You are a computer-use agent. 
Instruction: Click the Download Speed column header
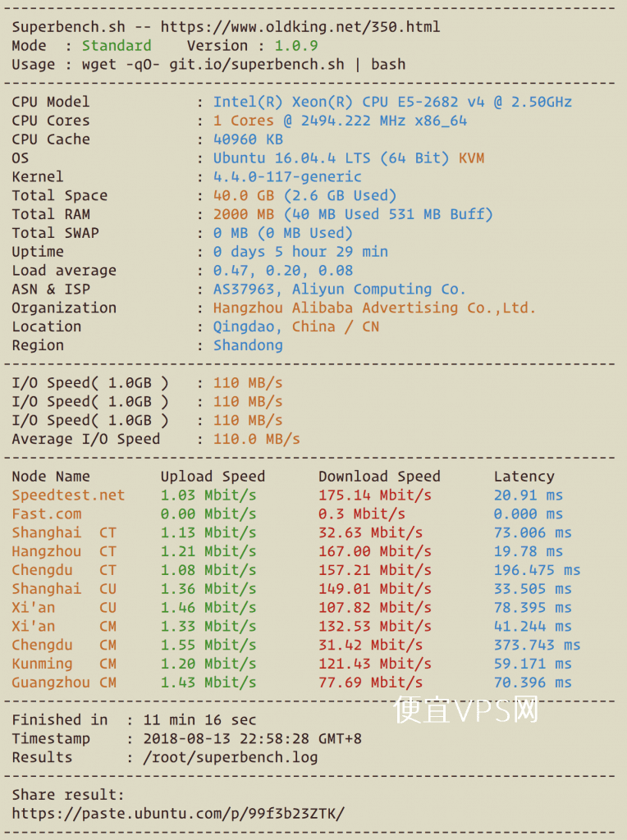[x=379, y=477]
